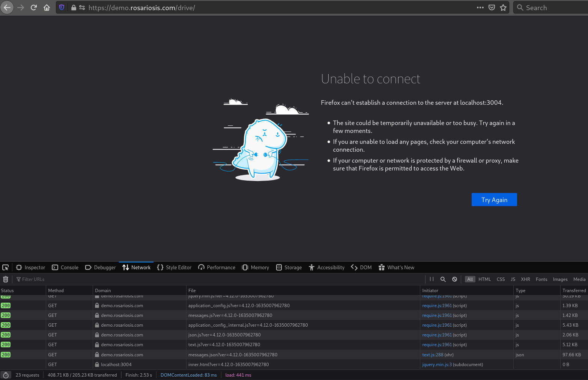Screen dimensions: 588x380
Task: Filter requests by XHR type
Action: click(x=525, y=279)
